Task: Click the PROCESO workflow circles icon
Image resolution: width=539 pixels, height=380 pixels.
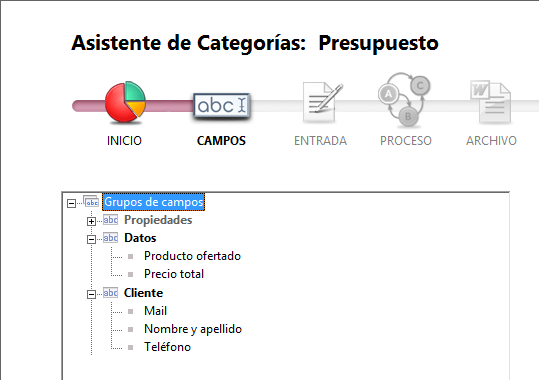Action: [404, 100]
